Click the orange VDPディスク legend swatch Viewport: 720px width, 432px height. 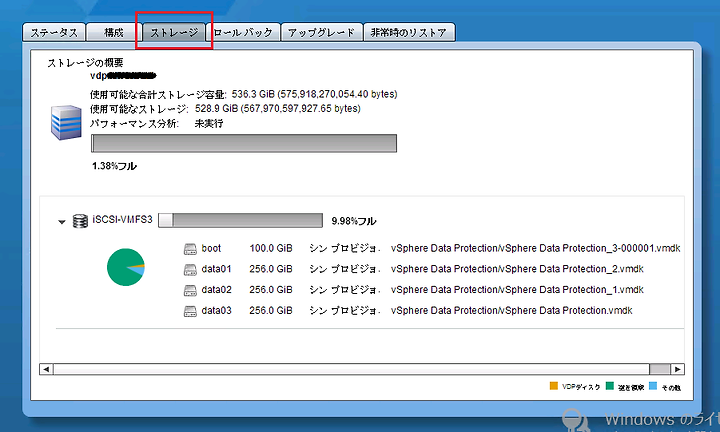[x=554, y=386]
